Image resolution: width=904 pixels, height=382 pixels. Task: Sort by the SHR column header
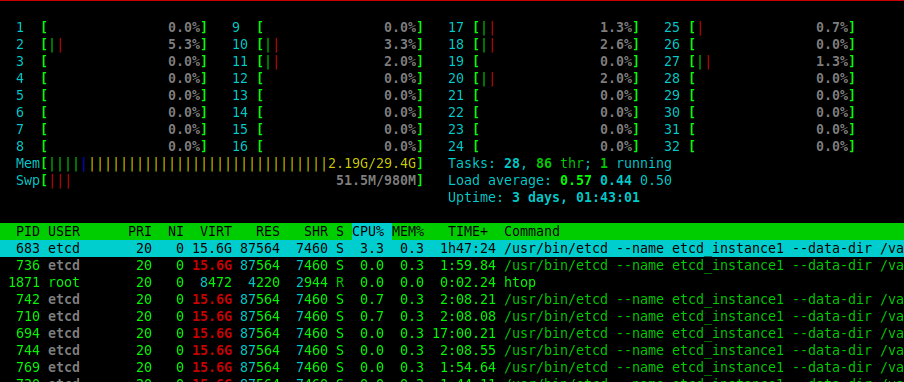[x=316, y=232]
